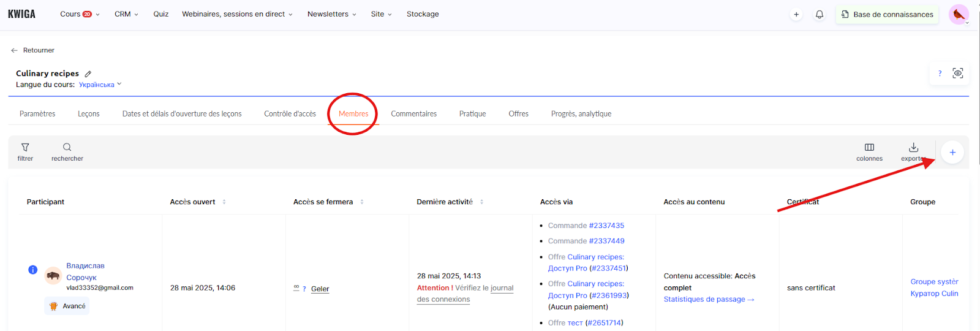Open the user profile avatar menu
This screenshot has width=980, height=331.
pos(958,14)
